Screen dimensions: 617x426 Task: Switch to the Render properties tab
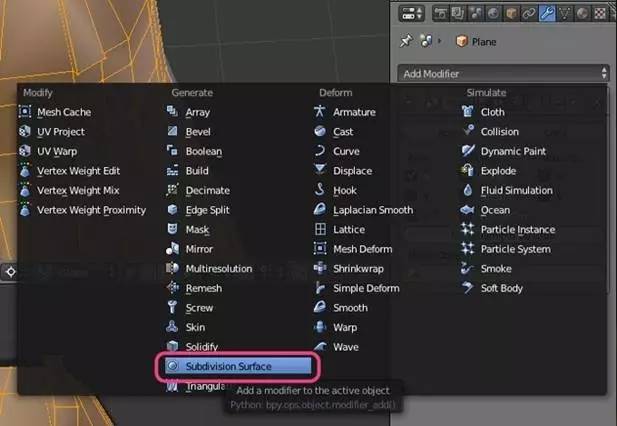point(440,13)
